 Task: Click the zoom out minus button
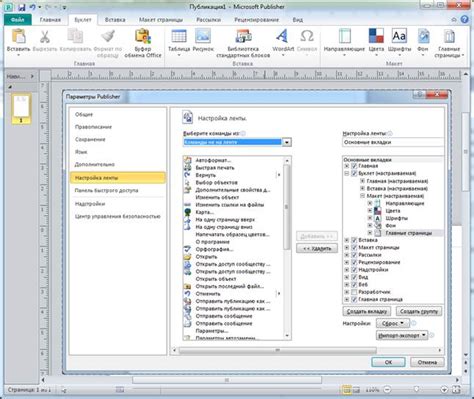387,389
